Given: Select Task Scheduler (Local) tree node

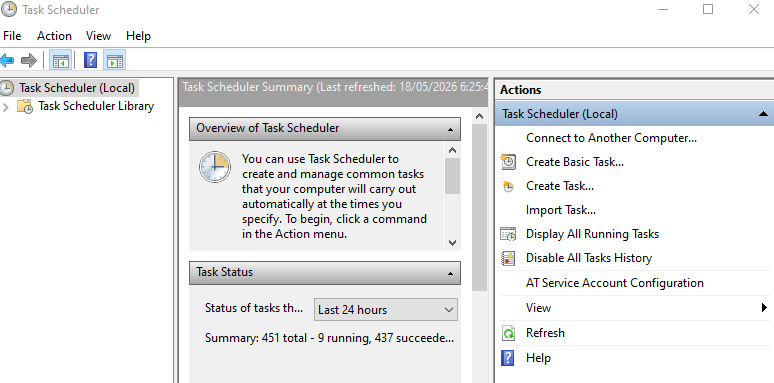Looking at the screenshot, I should [x=77, y=88].
